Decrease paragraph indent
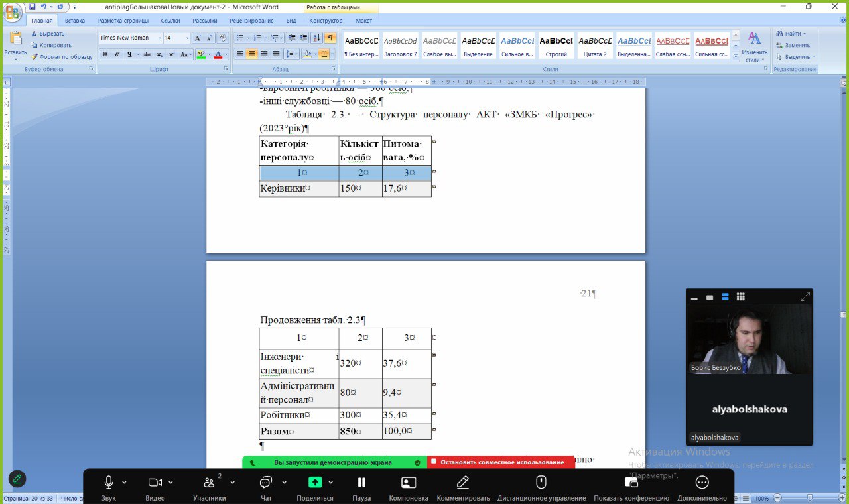This screenshot has height=504, width=849. click(x=291, y=38)
